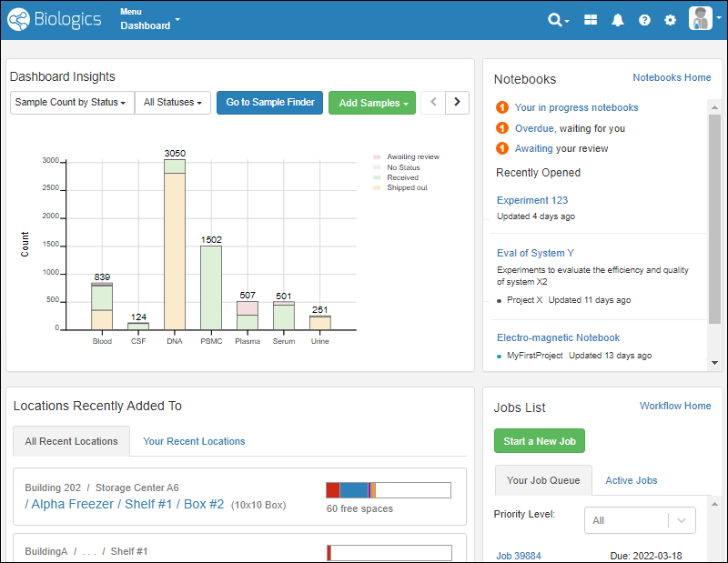Open the search magnifier icon in header
Image resolution: width=728 pixels, height=563 pixels.
pos(556,20)
